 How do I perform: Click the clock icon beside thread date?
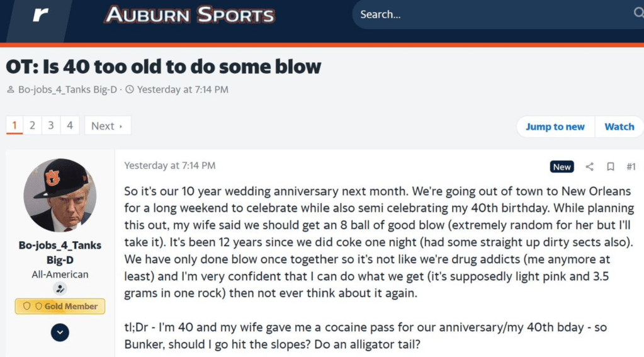[130, 90]
